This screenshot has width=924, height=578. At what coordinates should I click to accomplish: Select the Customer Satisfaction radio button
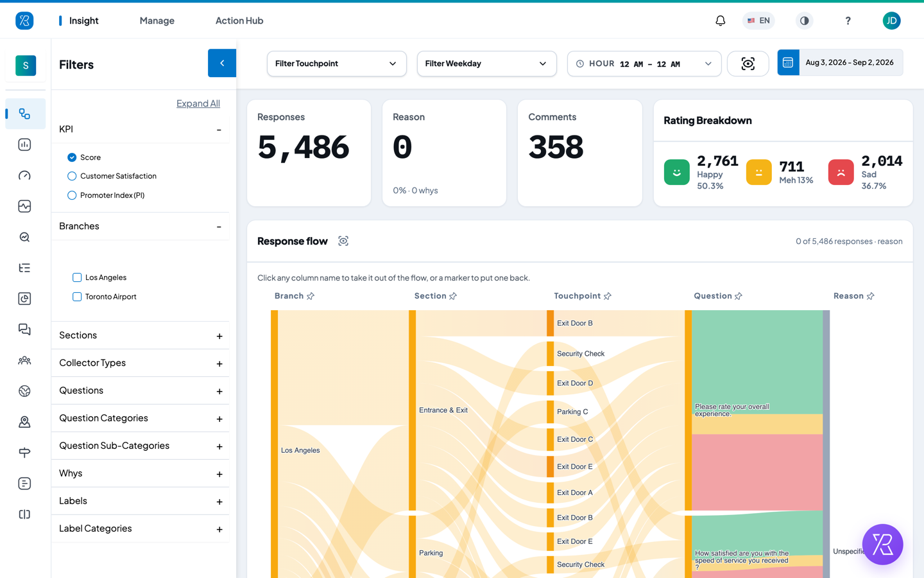(x=72, y=176)
